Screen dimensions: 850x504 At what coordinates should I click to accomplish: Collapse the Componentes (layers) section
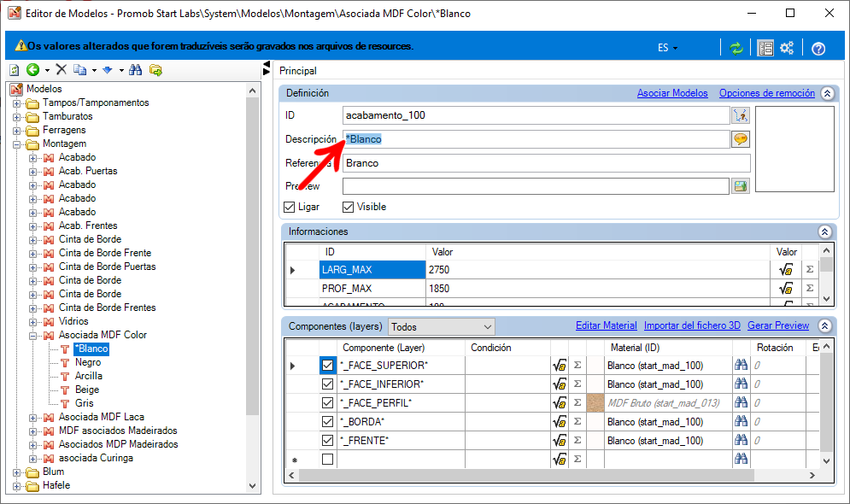824,325
